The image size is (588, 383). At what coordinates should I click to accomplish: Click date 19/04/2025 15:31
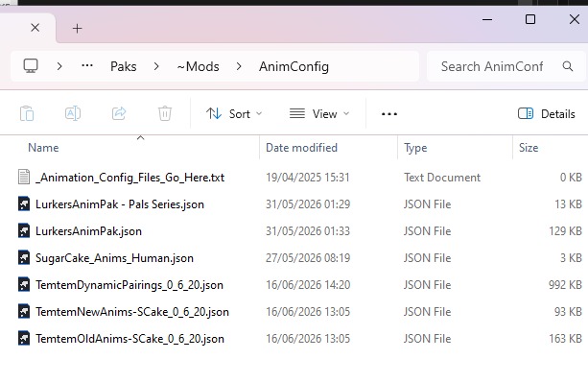point(308,177)
